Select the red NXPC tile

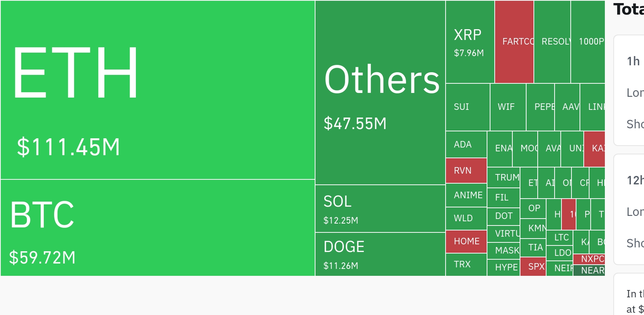tap(589, 259)
